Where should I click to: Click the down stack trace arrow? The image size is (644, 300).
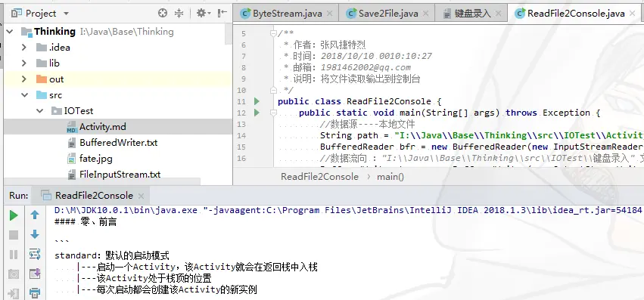[35, 234]
